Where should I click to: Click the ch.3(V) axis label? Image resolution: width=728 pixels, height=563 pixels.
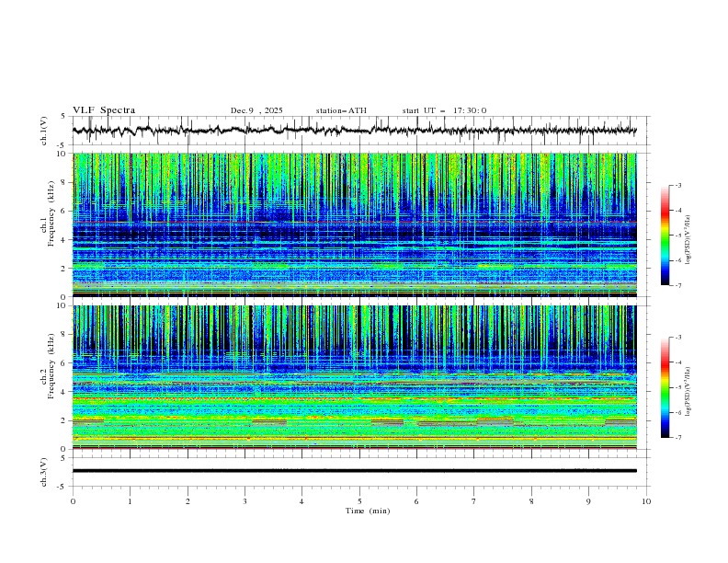pos(44,470)
